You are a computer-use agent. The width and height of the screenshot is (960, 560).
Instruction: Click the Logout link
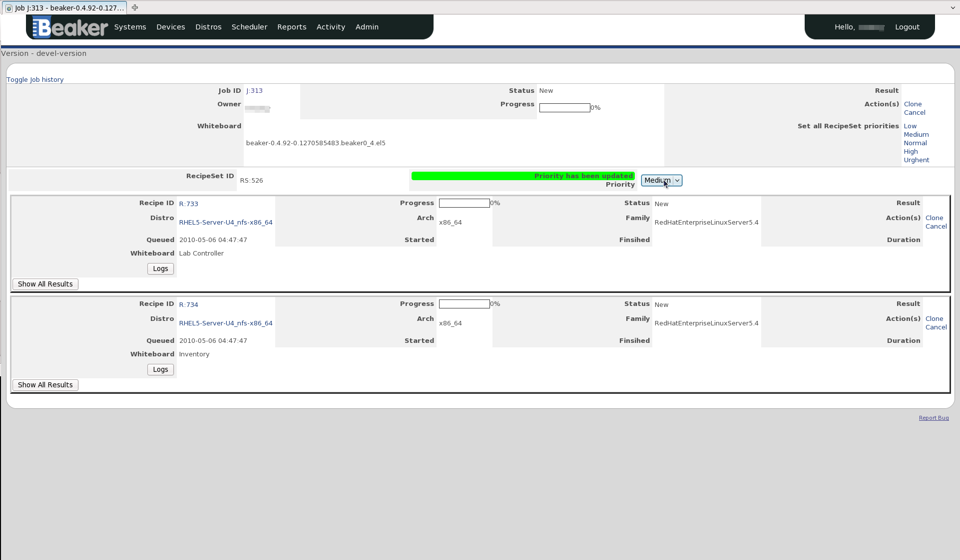(x=907, y=27)
